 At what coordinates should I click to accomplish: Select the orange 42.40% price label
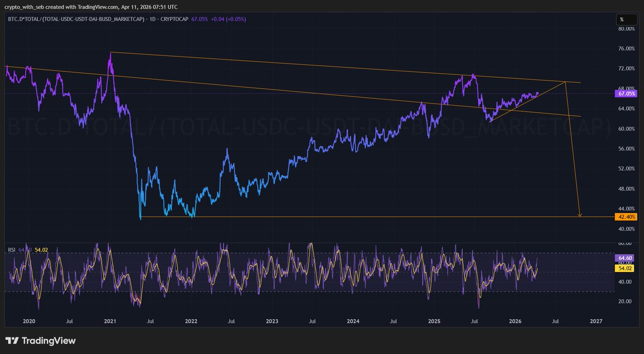pyautogui.click(x=627, y=217)
